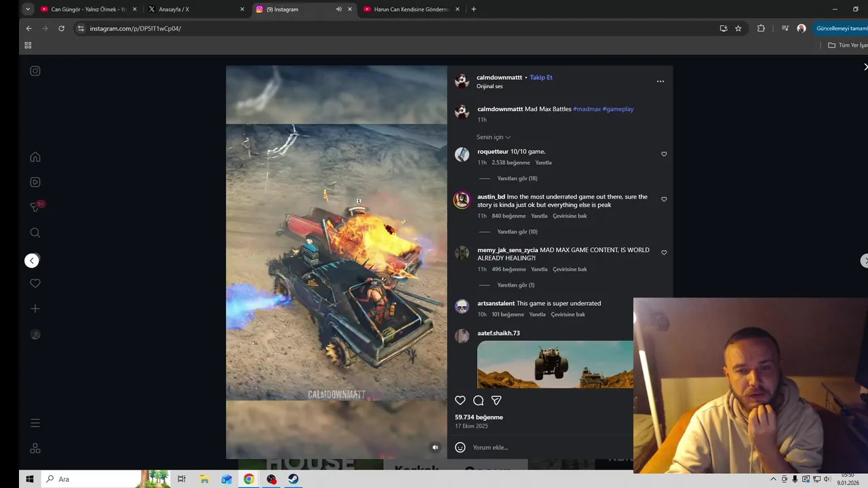Mute the Instagram tab audio
Viewport: 868px width, 488px height.
[339, 9]
